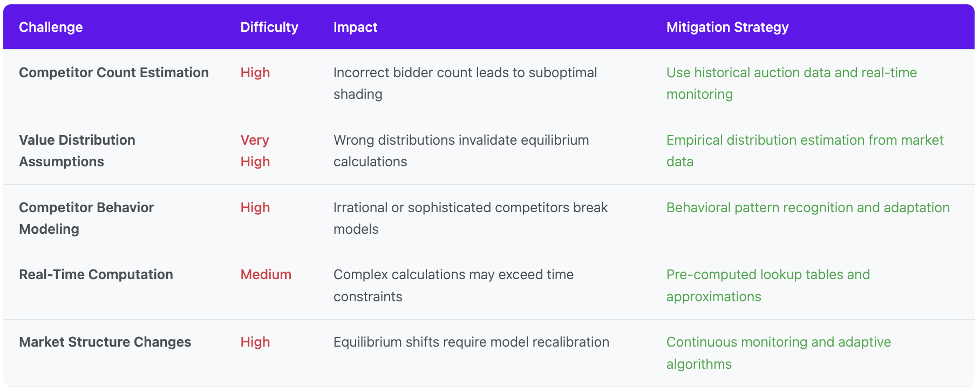This screenshot has height=392, width=980.
Task: Click the Mitigation Strategy column header
Action: click(727, 28)
